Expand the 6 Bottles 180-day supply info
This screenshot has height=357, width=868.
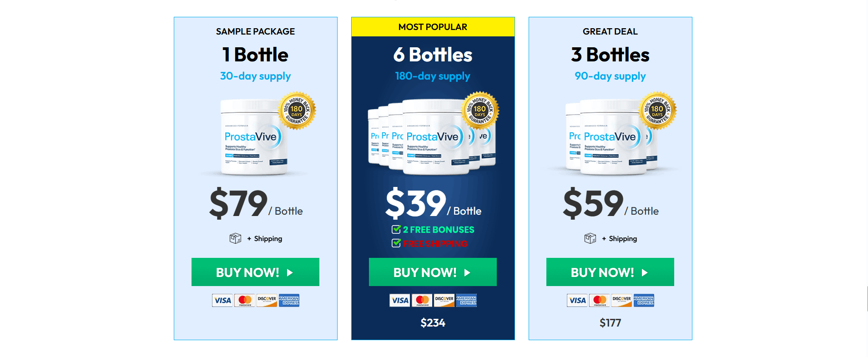pos(433,76)
